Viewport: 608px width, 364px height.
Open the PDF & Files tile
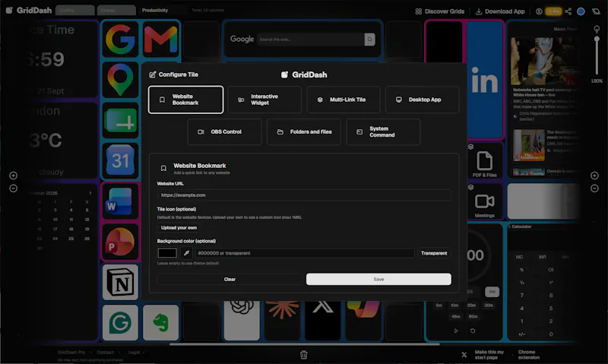tap(485, 160)
